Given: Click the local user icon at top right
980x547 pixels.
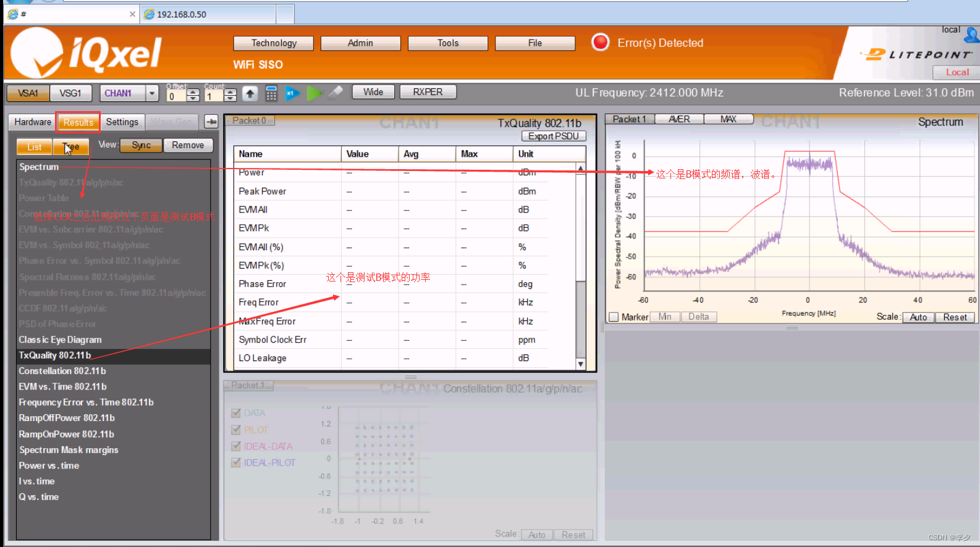Looking at the screenshot, I should (x=971, y=34).
